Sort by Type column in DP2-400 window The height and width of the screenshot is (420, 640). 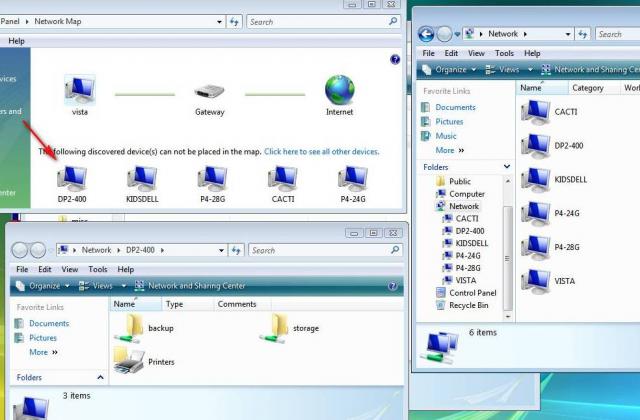coord(187,304)
